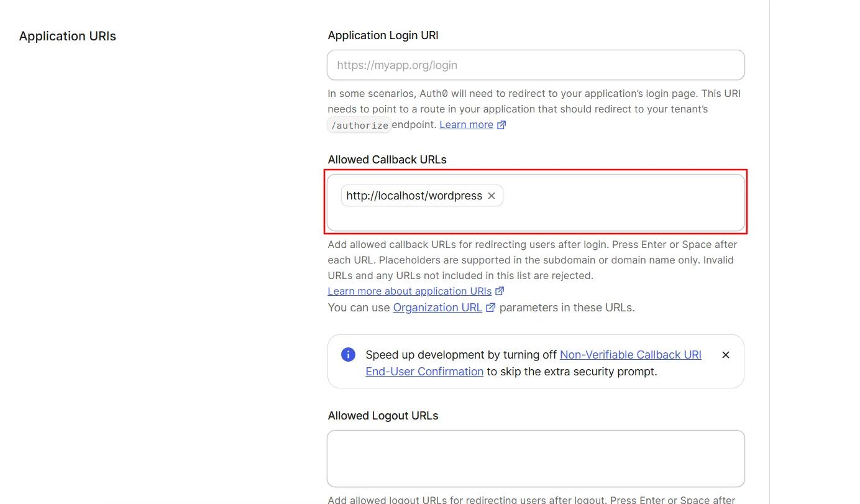Click the Application Login URI label

(383, 35)
